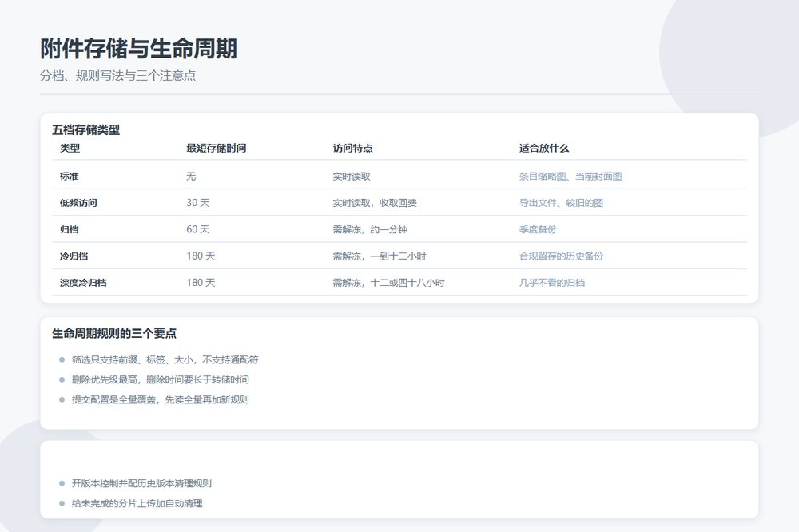
Task: Click the cell 导出文件、较旧的图
Action: pos(561,203)
